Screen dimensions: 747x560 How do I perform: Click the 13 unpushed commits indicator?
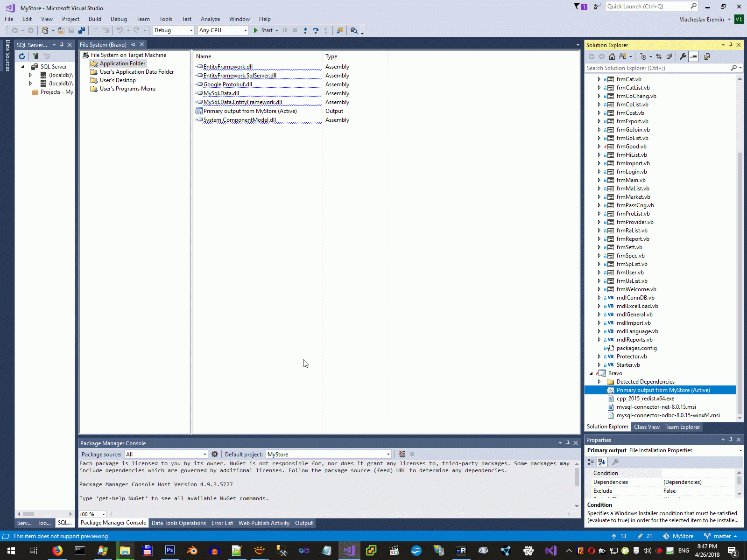pyautogui.click(x=619, y=536)
